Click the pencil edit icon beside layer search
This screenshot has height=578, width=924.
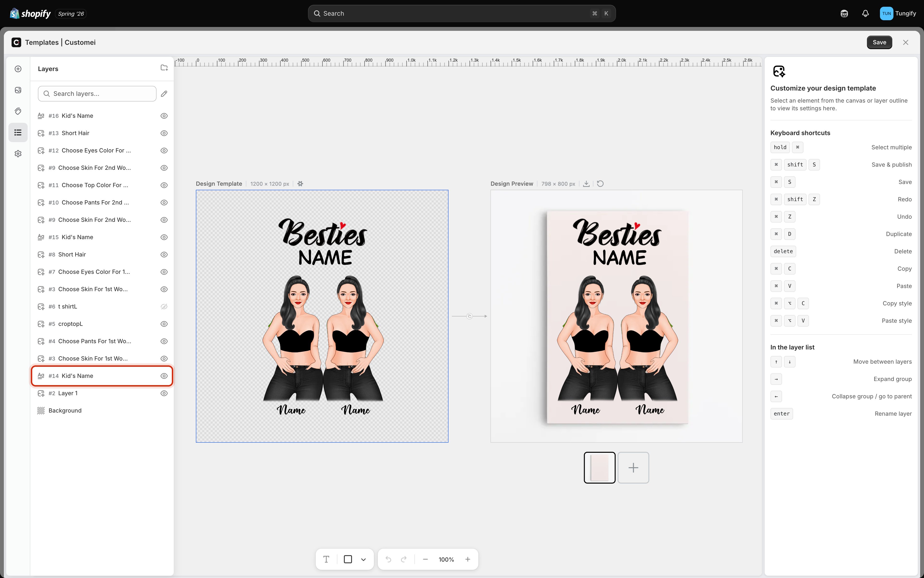pyautogui.click(x=164, y=94)
